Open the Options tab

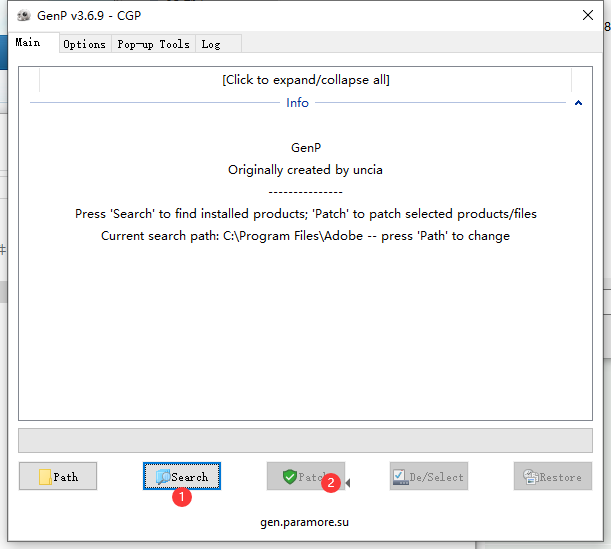pyautogui.click(x=84, y=44)
